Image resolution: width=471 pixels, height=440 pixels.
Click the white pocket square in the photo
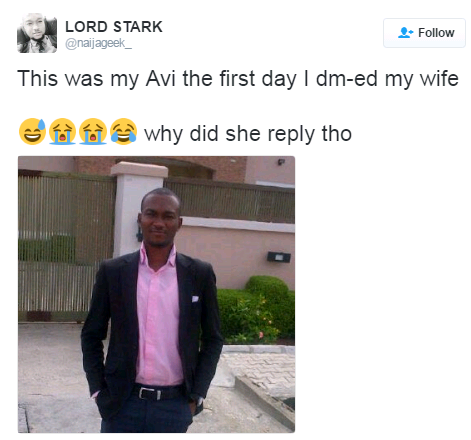point(195,299)
